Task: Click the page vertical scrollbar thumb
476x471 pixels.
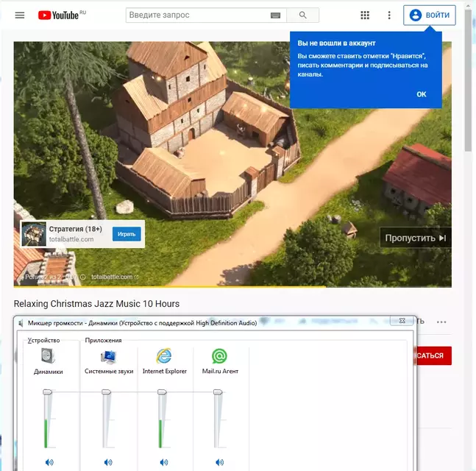Action: point(468,82)
